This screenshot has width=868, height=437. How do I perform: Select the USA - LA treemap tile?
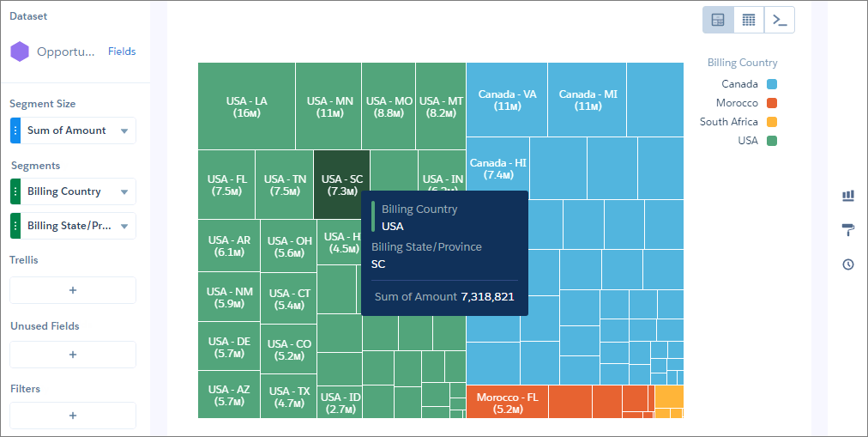tap(246, 106)
